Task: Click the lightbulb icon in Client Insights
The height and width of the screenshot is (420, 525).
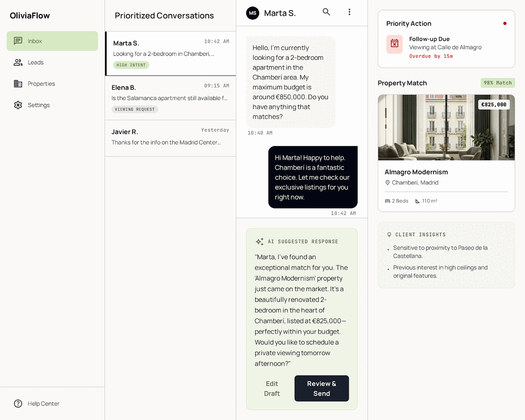Action: (389, 234)
